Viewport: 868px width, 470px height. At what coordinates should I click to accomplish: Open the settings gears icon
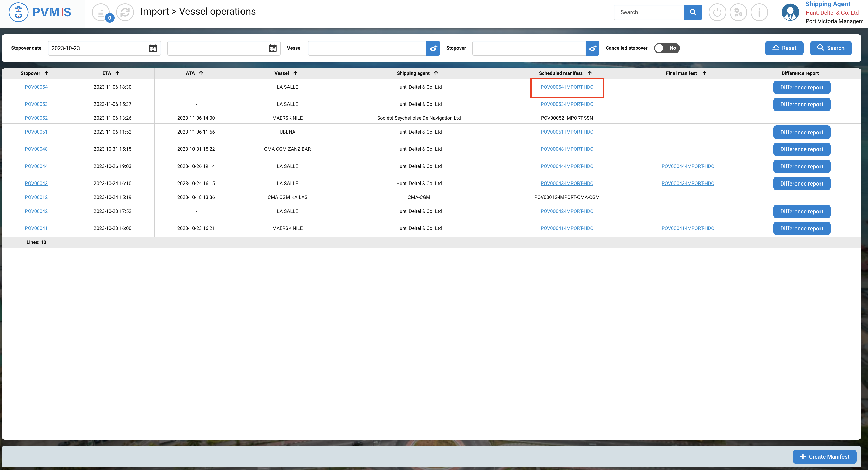click(738, 12)
